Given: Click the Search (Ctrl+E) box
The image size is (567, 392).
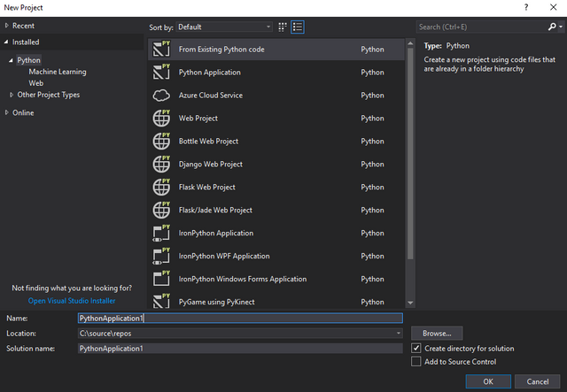Looking at the screenshot, I should [483, 27].
